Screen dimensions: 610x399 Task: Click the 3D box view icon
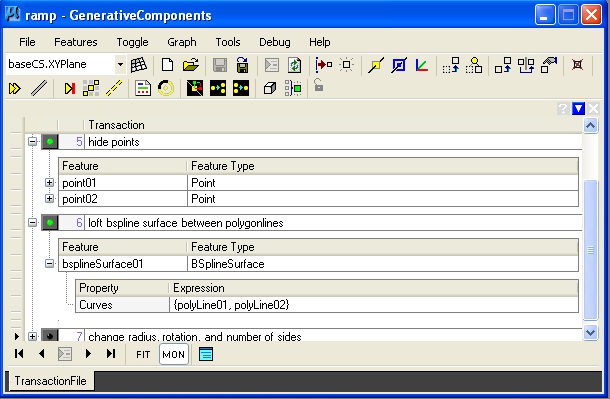tap(270, 88)
